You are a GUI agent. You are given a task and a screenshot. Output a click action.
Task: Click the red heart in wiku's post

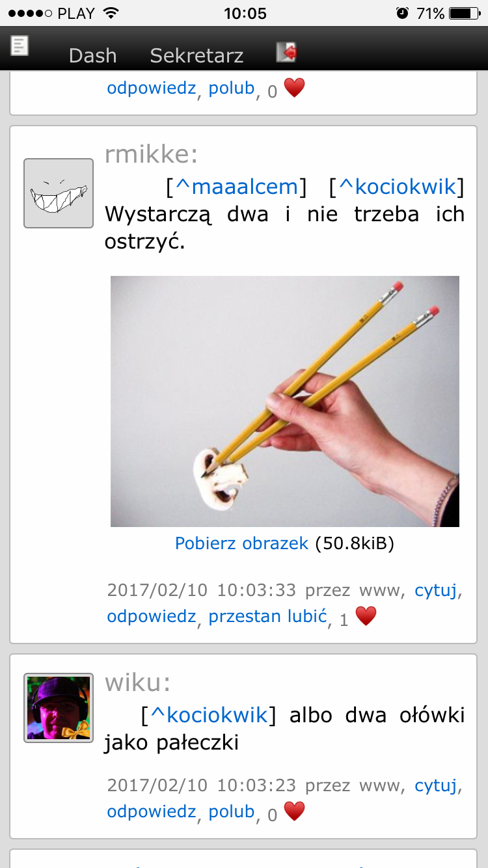(294, 811)
